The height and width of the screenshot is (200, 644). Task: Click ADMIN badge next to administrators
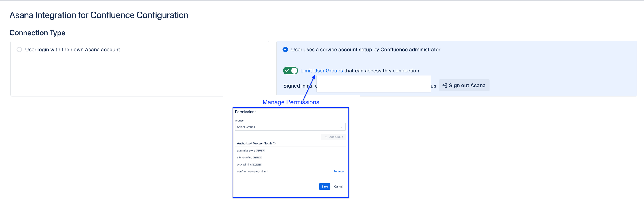[260, 151]
